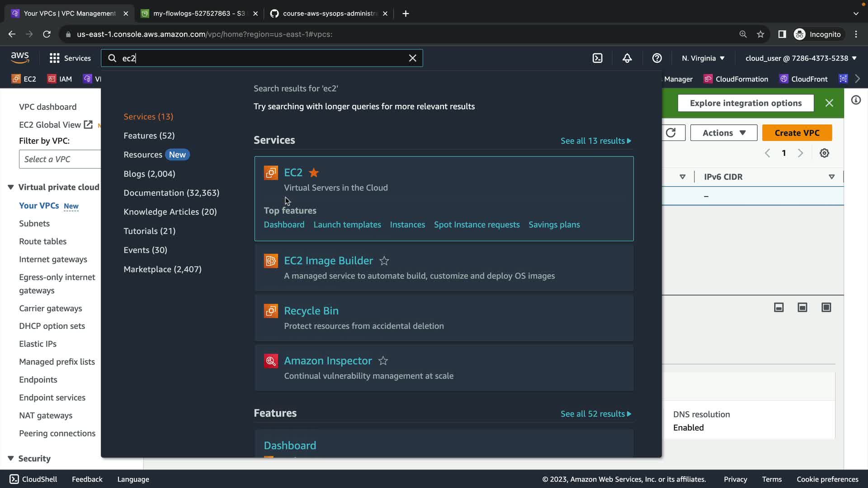
Task: Open the EC2 Image Builder service icon
Action: (271, 261)
